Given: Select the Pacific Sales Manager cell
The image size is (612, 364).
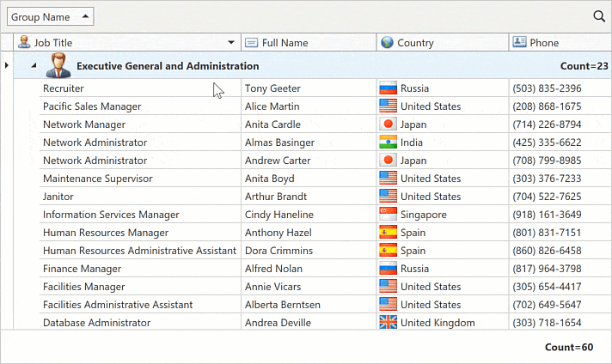Looking at the screenshot, I should tap(140, 106).
